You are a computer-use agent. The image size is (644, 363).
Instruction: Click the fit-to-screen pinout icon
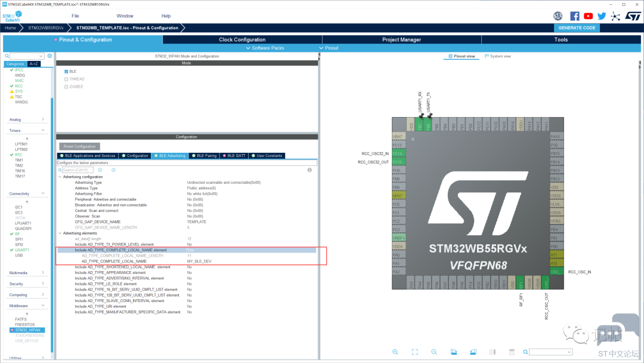pos(415,352)
